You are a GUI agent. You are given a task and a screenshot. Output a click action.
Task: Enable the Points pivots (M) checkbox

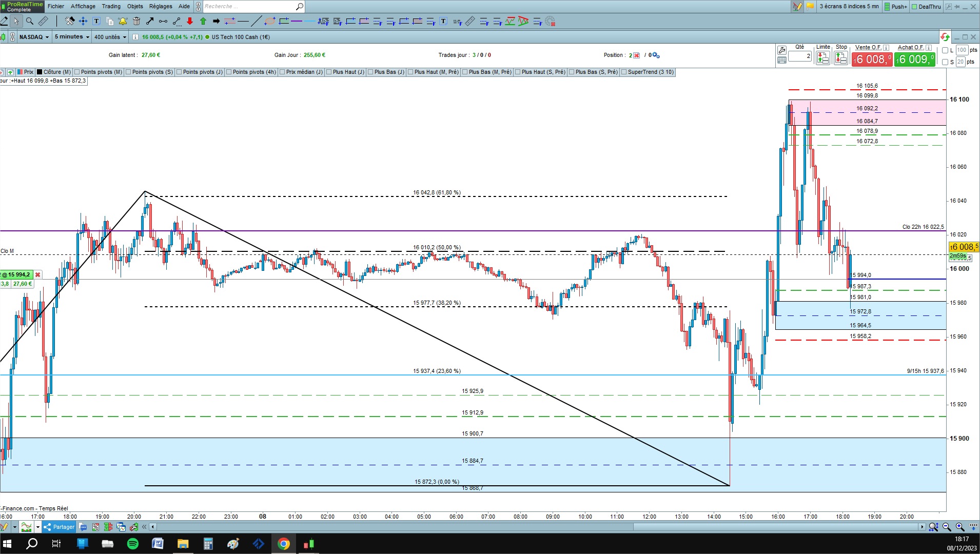click(x=77, y=72)
